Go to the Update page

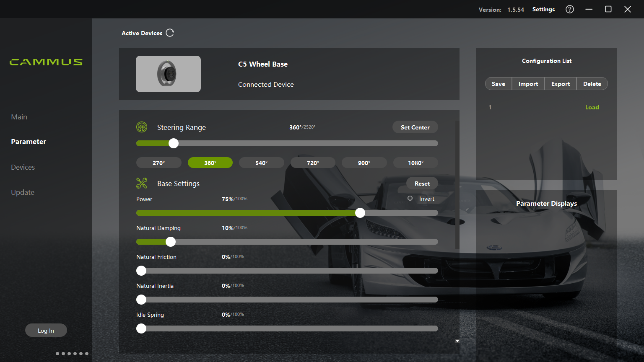click(23, 192)
